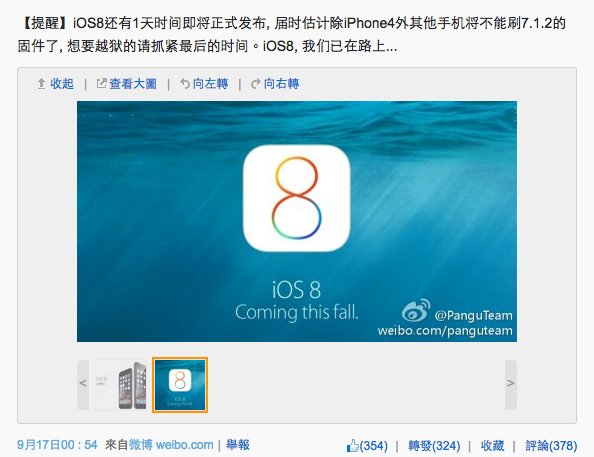Select the iPhone 6 thumbnail
Screen dimensions: 594x457
click(x=121, y=385)
